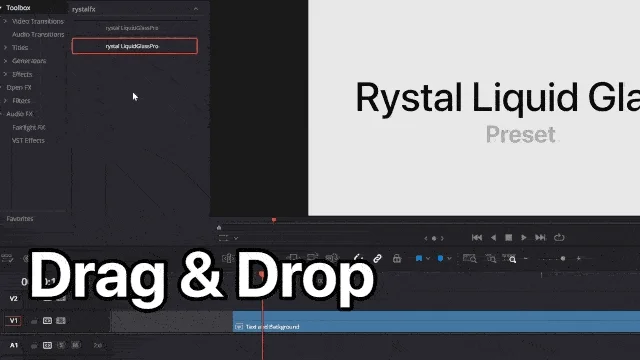Select Fairlight FX under Audio FX
This screenshot has height=360, width=640.
tap(29, 127)
